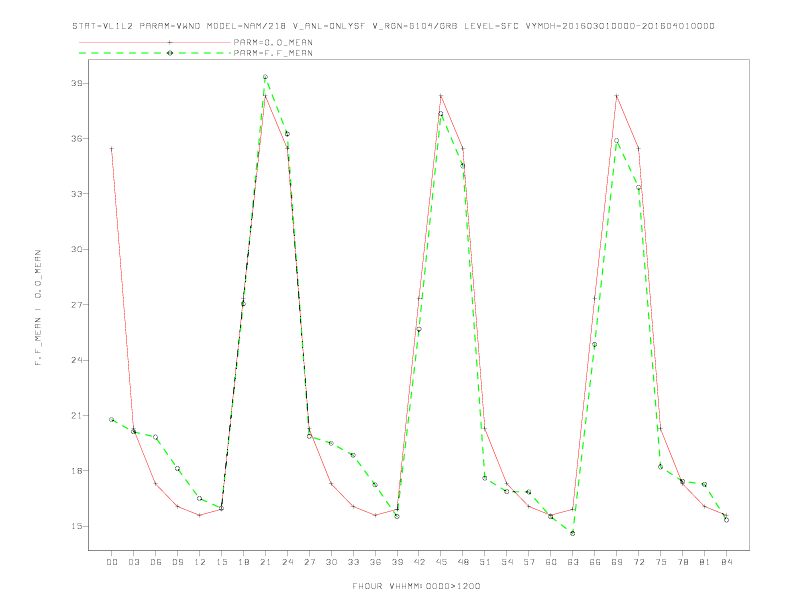
Task: Click the forecast hour 00 x-axis label
Action: click(112, 562)
